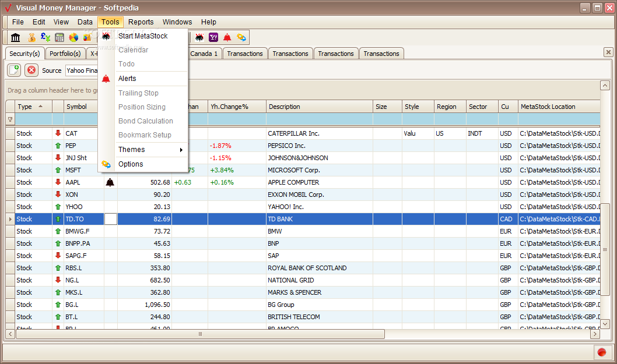The height and width of the screenshot is (364, 617).
Task: Open the Help menu
Action: coord(209,22)
